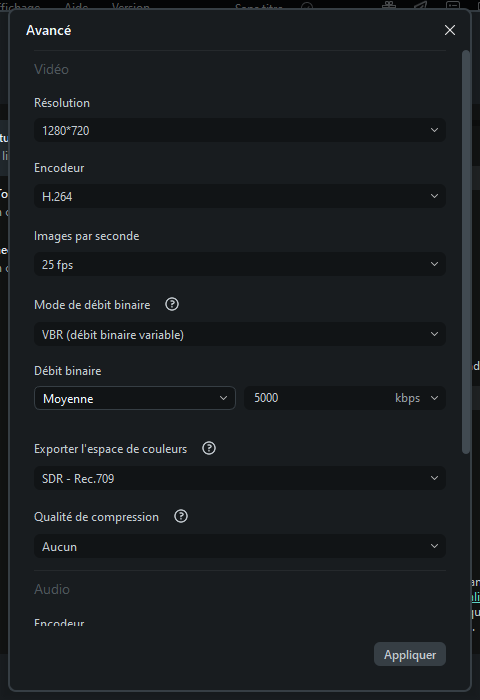Open the video Encodeur dropdown showing H.264

[240, 196]
